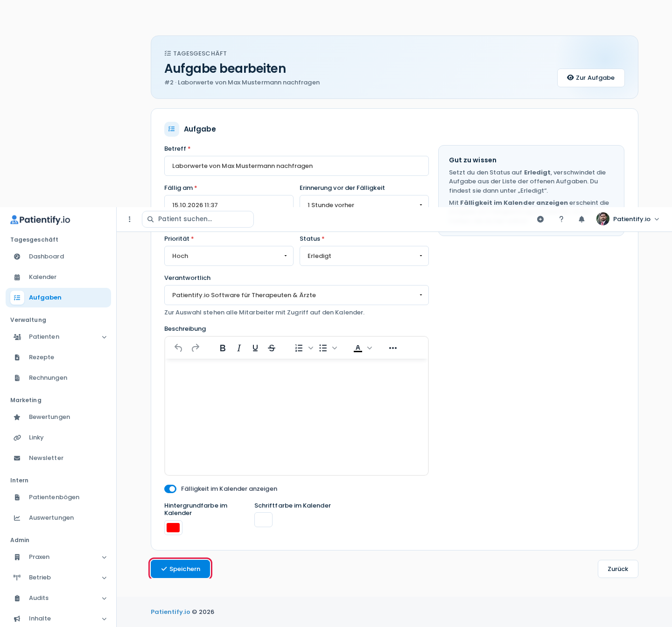Toggle strikethrough formatting in the description editor
This screenshot has height=627, width=672.
coord(272,348)
